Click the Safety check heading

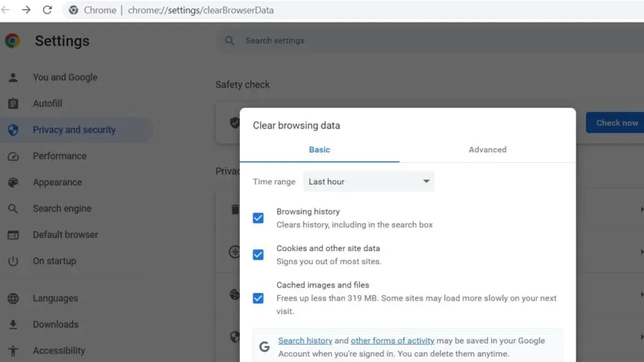(x=243, y=85)
